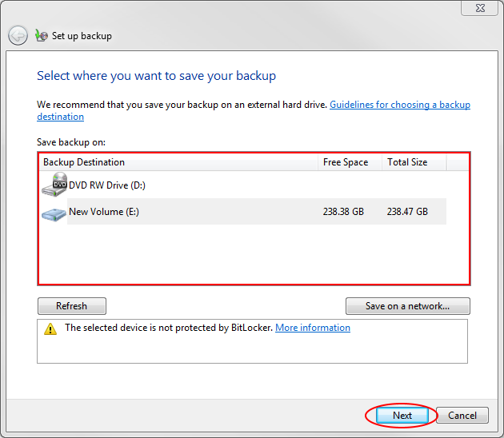Viewport: 504px width, 438px height.
Task: Click the 238.38 GB free space value
Action: [x=343, y=212]
